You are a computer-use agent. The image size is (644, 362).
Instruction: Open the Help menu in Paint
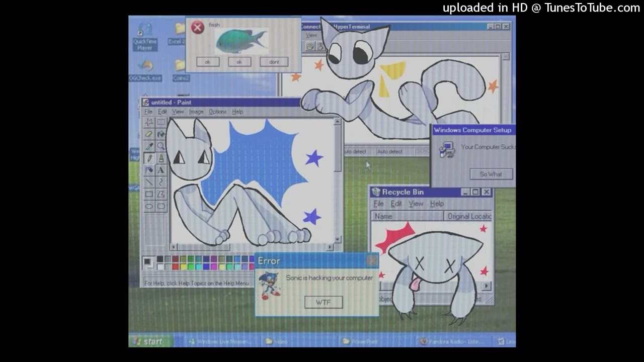click(237, 112)
